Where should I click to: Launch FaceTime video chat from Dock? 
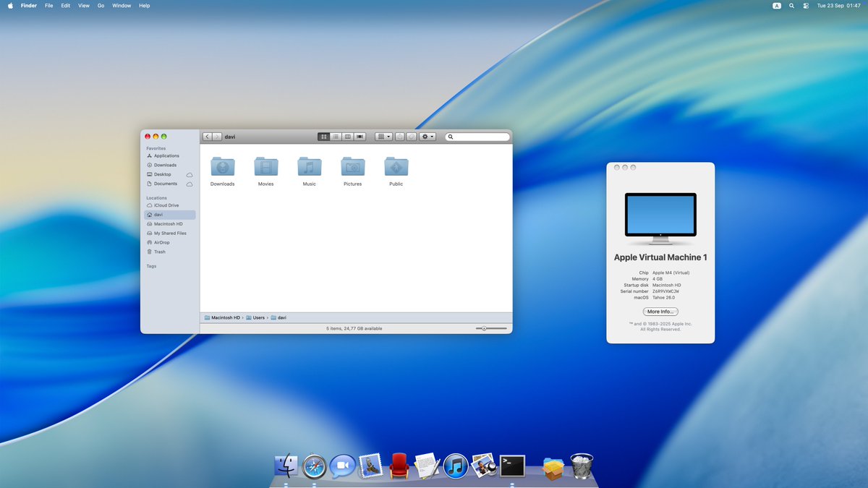pyautogui.click(x=342, y=466)
